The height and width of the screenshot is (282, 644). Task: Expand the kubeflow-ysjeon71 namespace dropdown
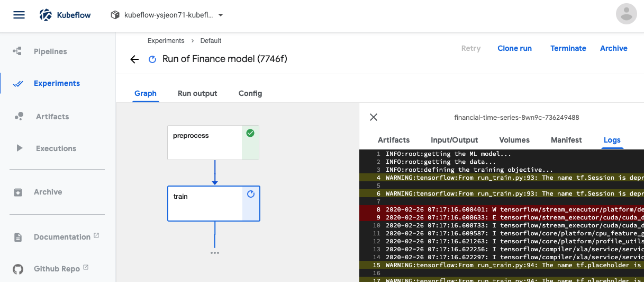(x=167, y=15)
